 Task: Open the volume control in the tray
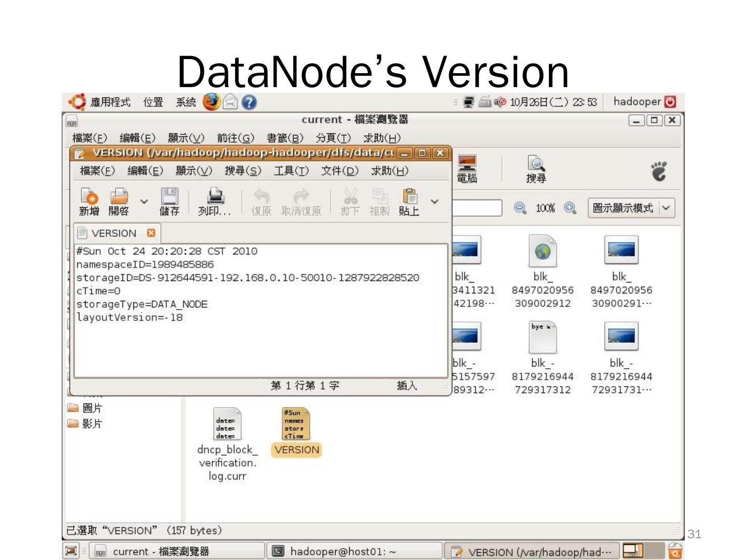(499, 102)
